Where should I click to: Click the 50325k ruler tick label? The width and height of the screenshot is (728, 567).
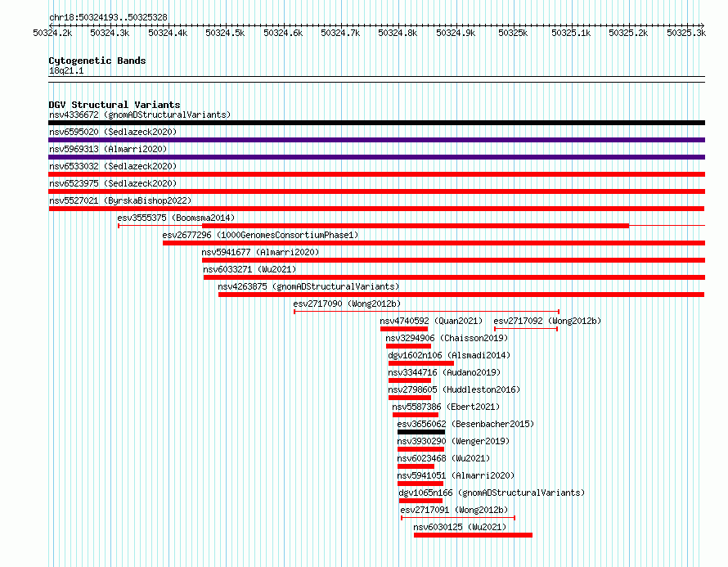(x=513, y=33)
